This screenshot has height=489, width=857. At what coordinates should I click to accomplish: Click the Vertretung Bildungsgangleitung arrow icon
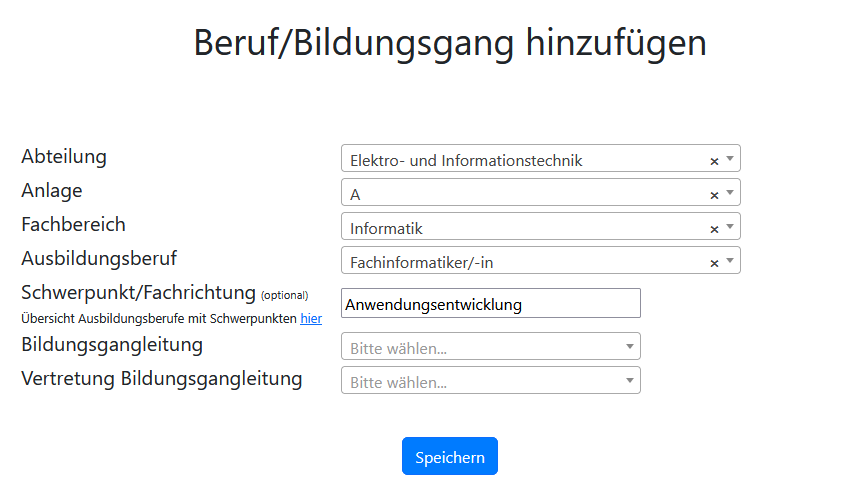point(630,380)
